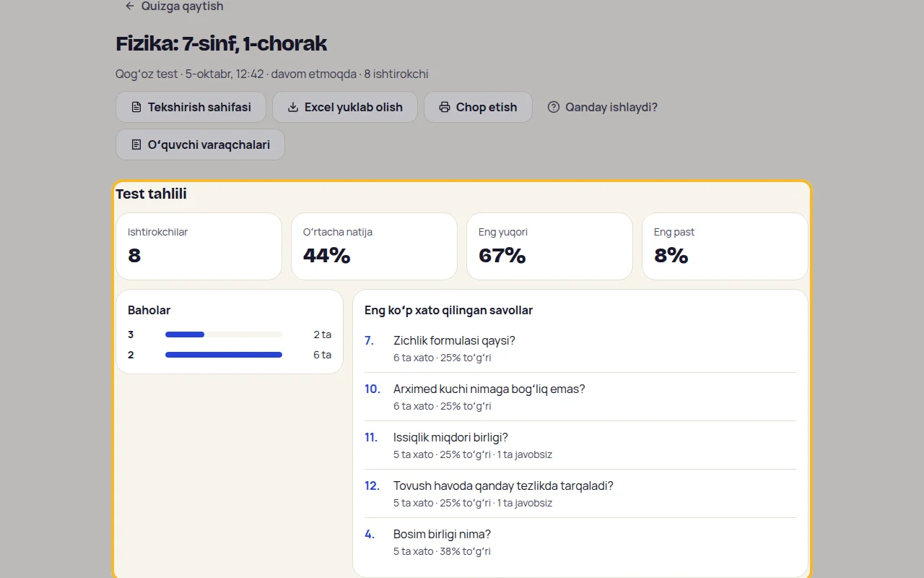924x578 pixels.
Task: Click the 6 ta count for grade 2
Action: 323,355
